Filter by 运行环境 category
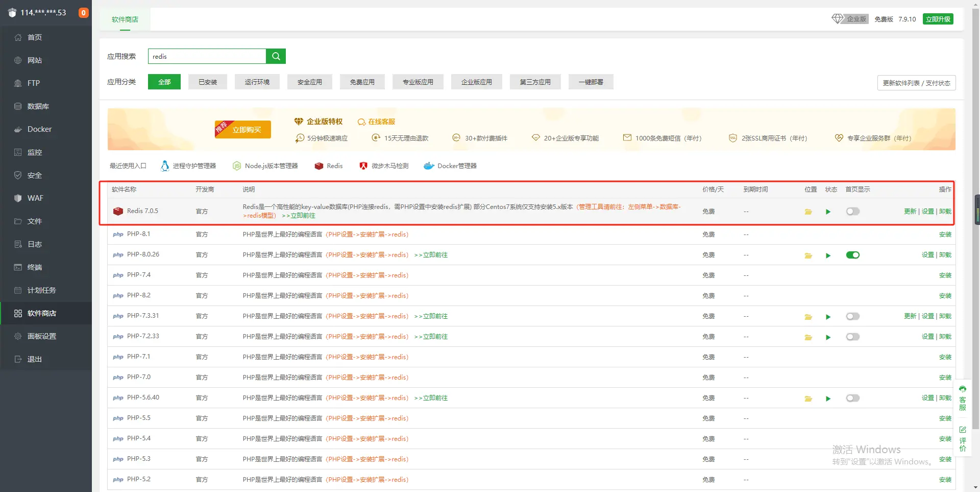 click(257, 82)
